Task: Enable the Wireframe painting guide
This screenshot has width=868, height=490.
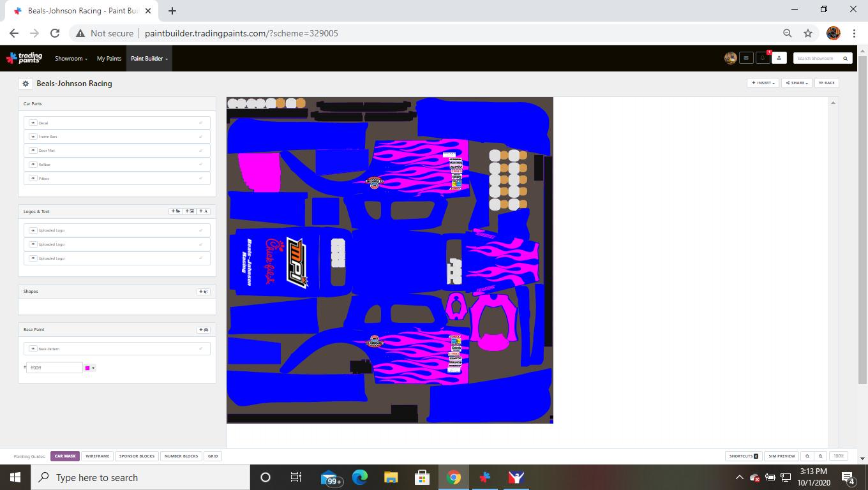Action: click(98, 456)
